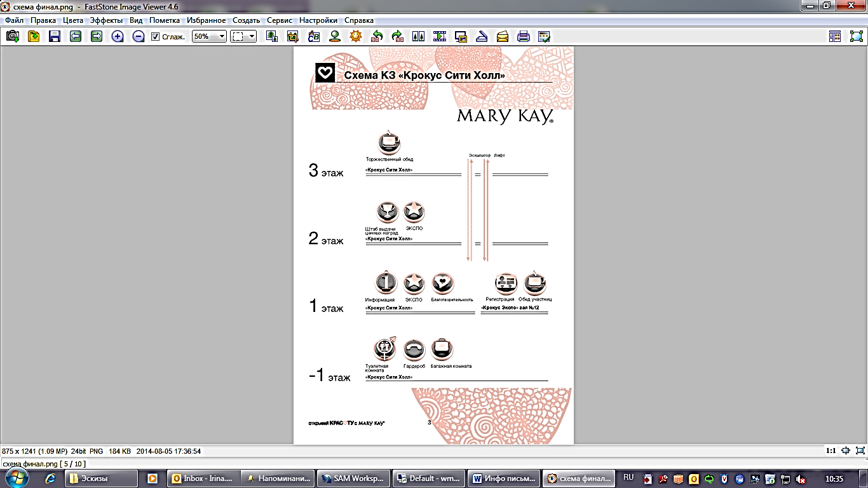Open settings checklist icon in toolbar
The width and height of the screenshot is (868, 488).
[545, 37]
